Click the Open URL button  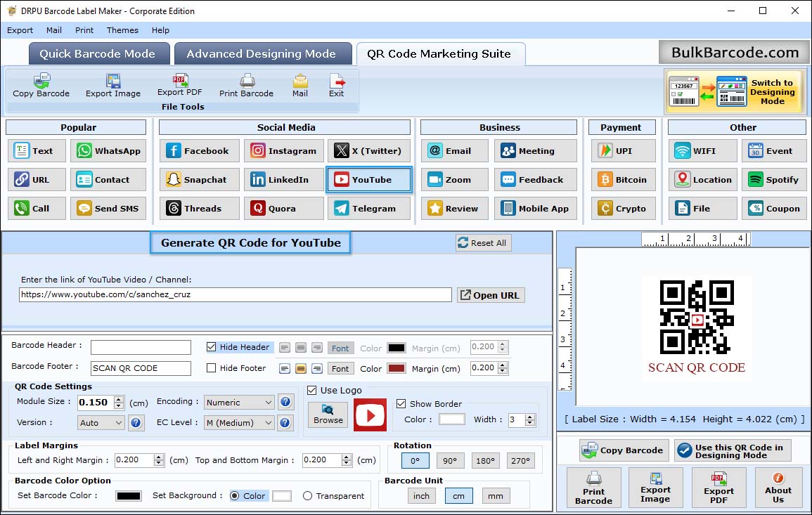pos(491,295)
